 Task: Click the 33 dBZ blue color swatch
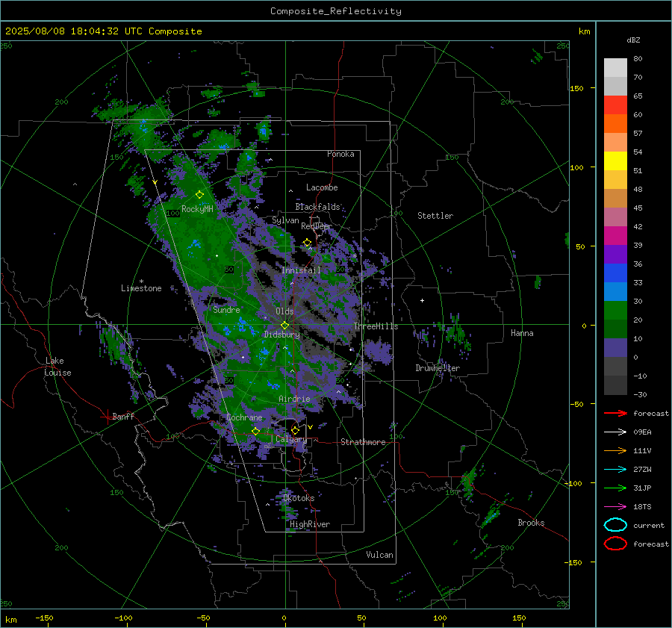[615, 273]
